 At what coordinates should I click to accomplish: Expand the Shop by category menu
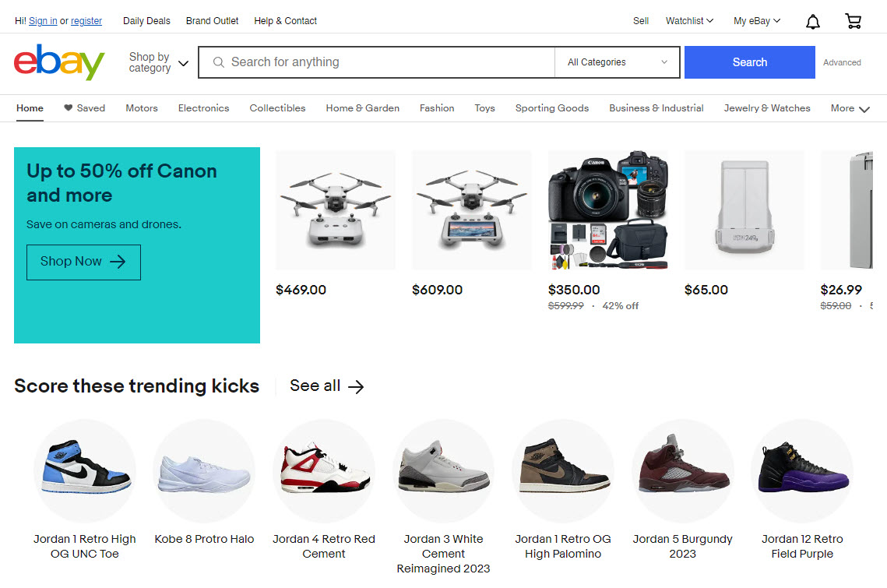159,62
